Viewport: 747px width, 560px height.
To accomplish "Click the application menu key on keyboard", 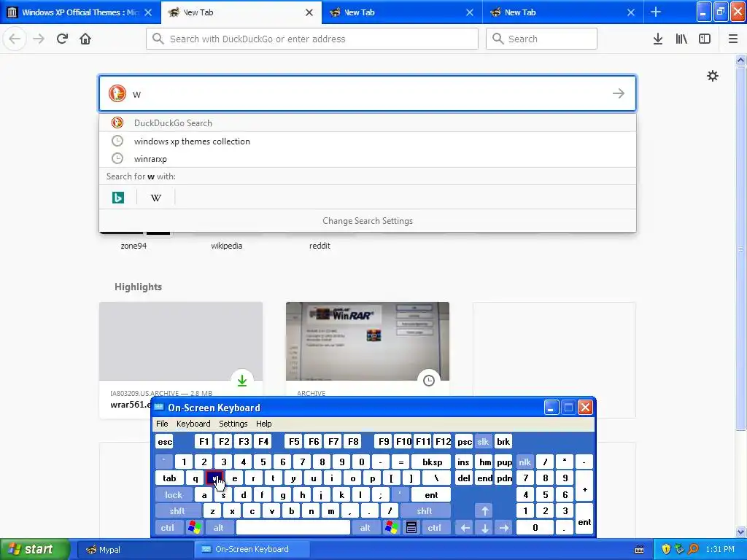I will click(x=411, y=528).
